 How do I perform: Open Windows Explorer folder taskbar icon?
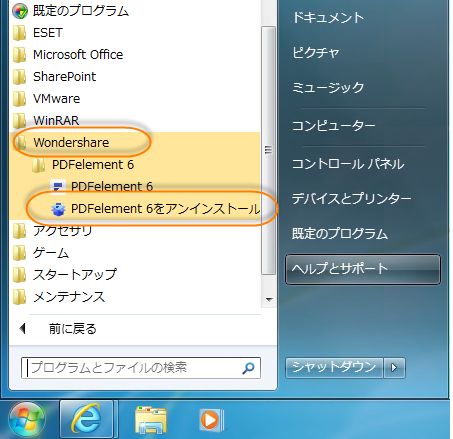tap(151, 419)
